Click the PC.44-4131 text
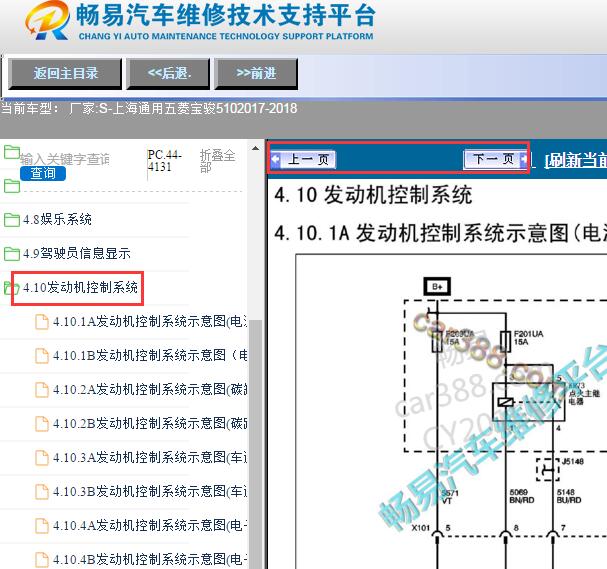The width and height of the screenshot is (607, 569). [164, 161]
